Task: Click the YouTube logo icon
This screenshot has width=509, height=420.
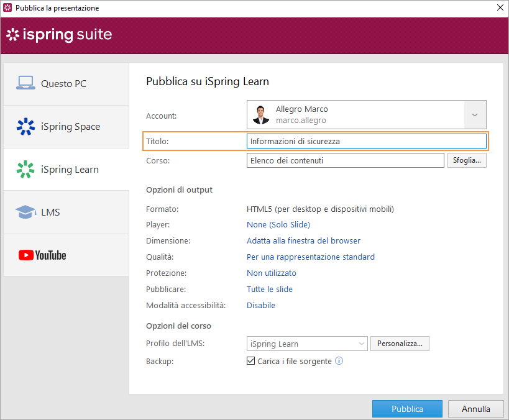Action: pos(42,255)
